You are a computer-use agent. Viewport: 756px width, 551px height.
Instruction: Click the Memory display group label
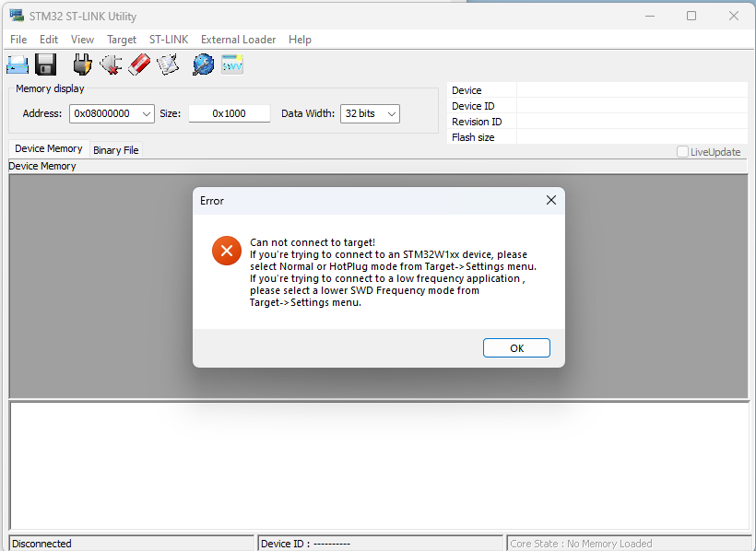(50, 88)
